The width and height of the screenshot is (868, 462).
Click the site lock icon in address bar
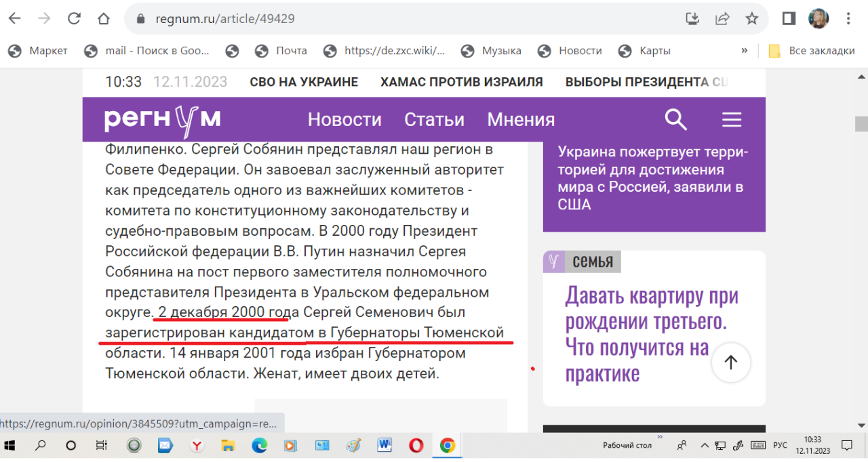(x=141, y=19)
